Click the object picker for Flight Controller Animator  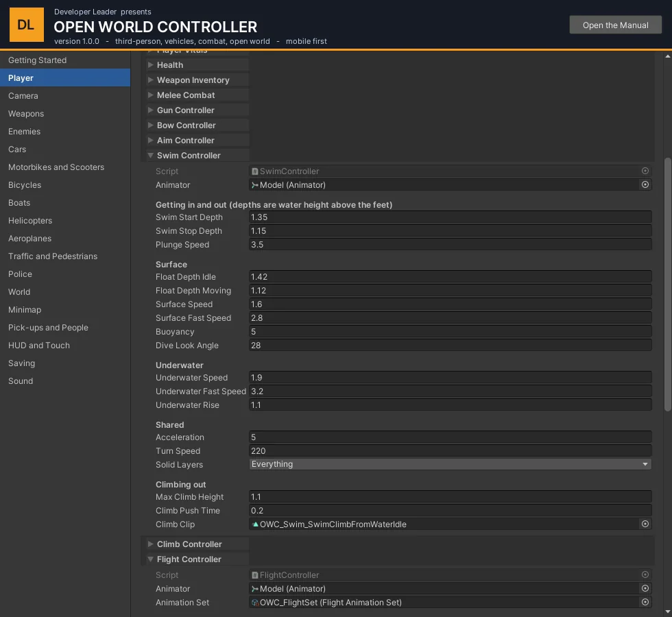tap(645, 588)
